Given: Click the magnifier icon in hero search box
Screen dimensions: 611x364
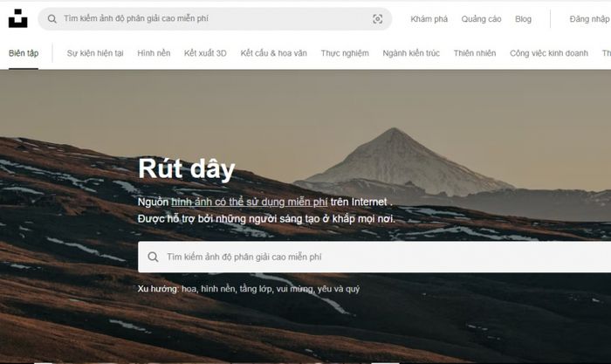Looking at the screenshot, I should click(x=153, y=257).
